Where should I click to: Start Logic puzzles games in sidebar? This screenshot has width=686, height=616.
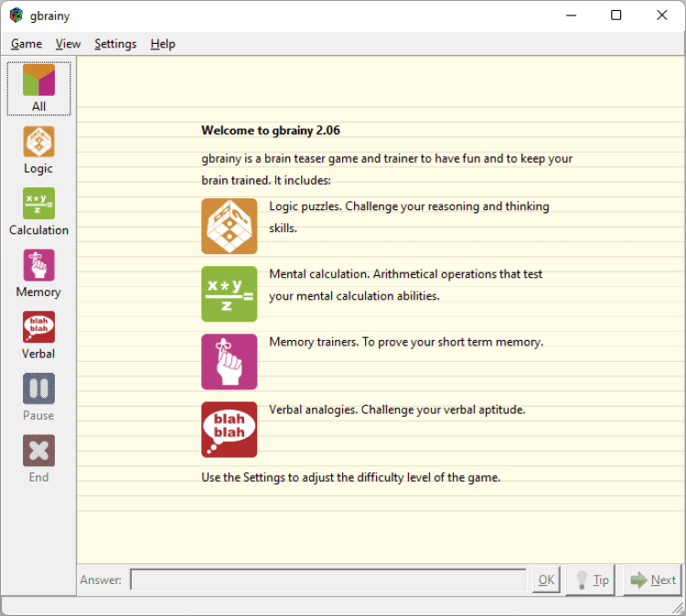point(38,151)
